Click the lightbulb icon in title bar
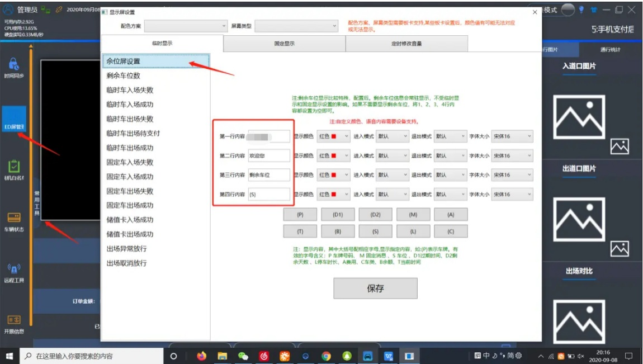This screenshot has height=364, width=643. pos(581,10)
